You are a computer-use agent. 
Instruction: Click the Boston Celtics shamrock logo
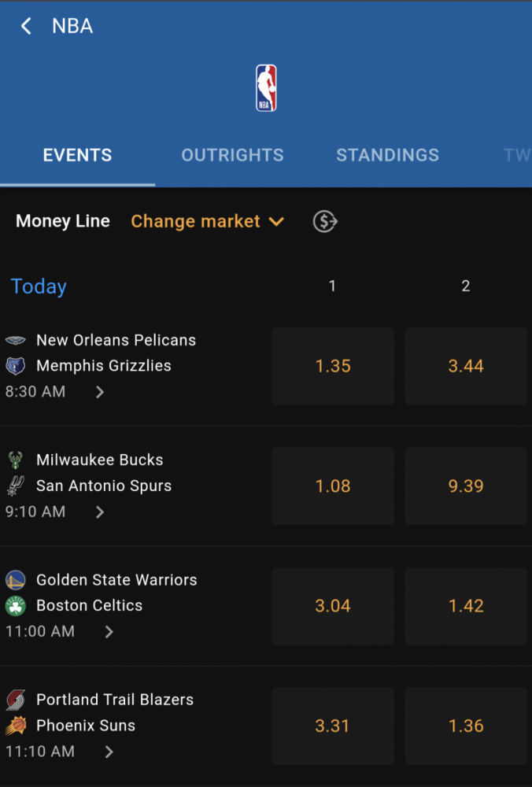[x=16, y=606]
